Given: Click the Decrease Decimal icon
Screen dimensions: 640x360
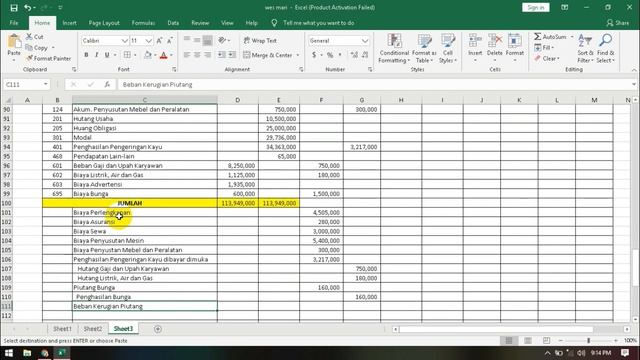Looking at the screenshot, I should pyautogui.click(x=365, y=55).
